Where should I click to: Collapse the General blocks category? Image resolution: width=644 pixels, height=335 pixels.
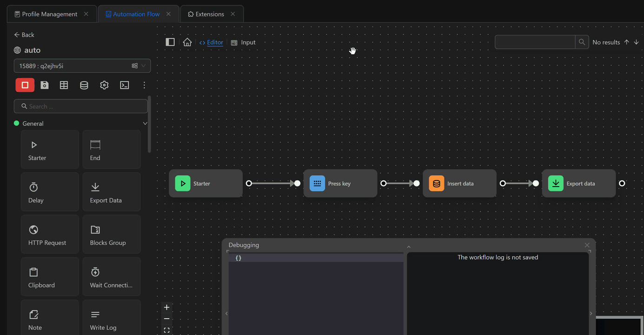pos(145,124)
